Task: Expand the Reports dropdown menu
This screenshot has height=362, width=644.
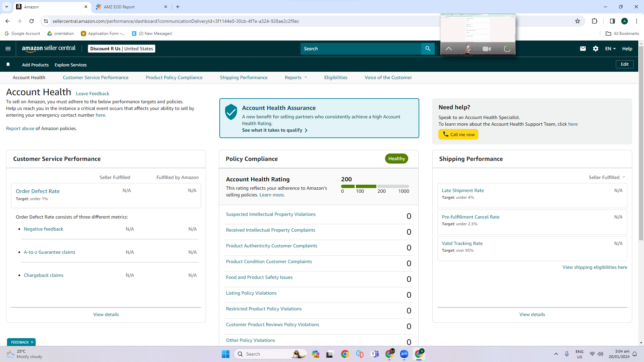Action: tap(296, 77)
